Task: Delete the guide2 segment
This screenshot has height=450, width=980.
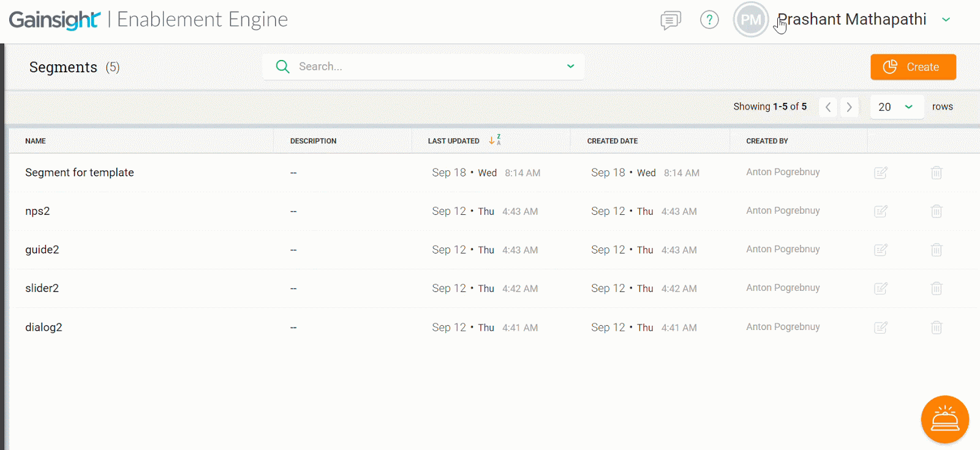Action: [x=937, y=250]
